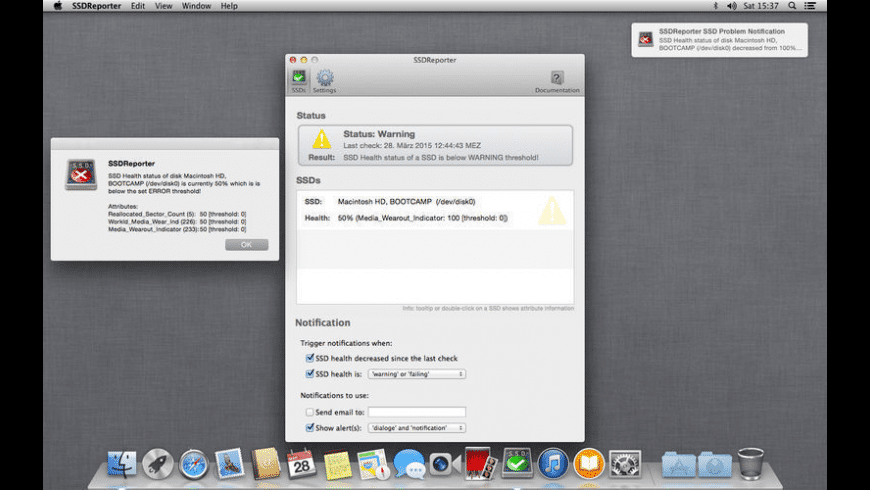Select the Macintosh HD, BOOTCAMP SSD row
The width and height of the screenshot is (870, 490).
point(435,210)
